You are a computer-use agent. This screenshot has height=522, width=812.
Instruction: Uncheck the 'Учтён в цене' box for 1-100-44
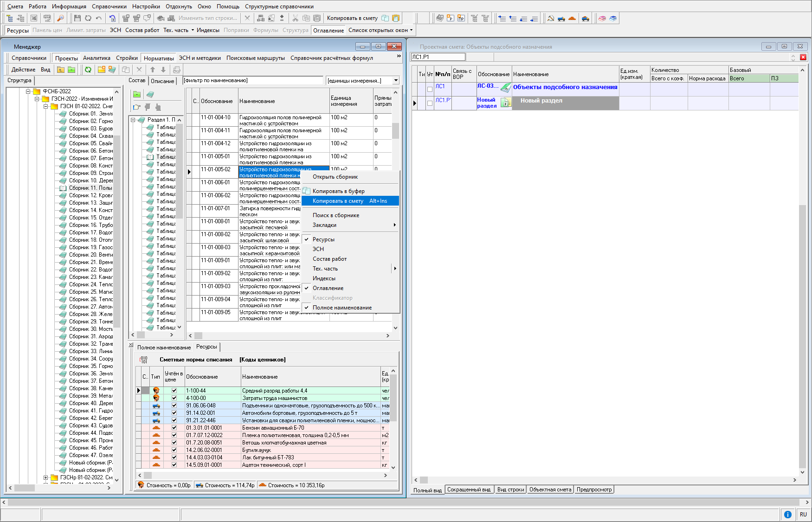(x=174, y=391)
